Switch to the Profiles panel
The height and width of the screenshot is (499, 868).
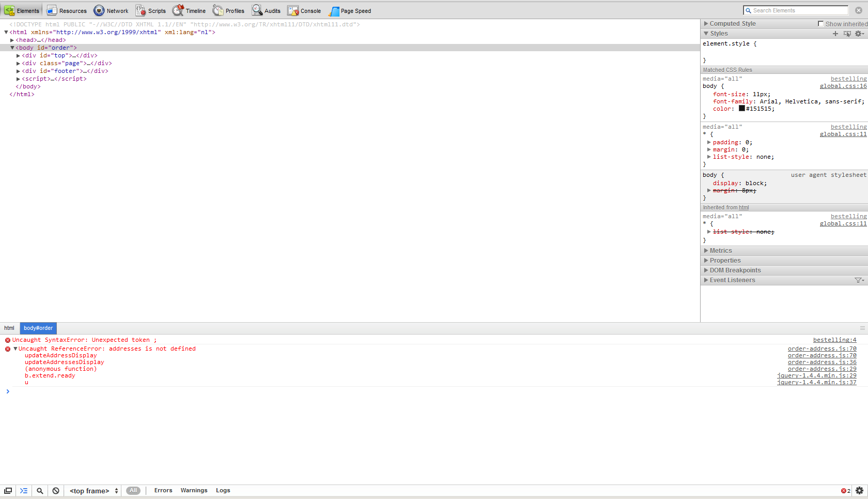click(x=228, y=10)
